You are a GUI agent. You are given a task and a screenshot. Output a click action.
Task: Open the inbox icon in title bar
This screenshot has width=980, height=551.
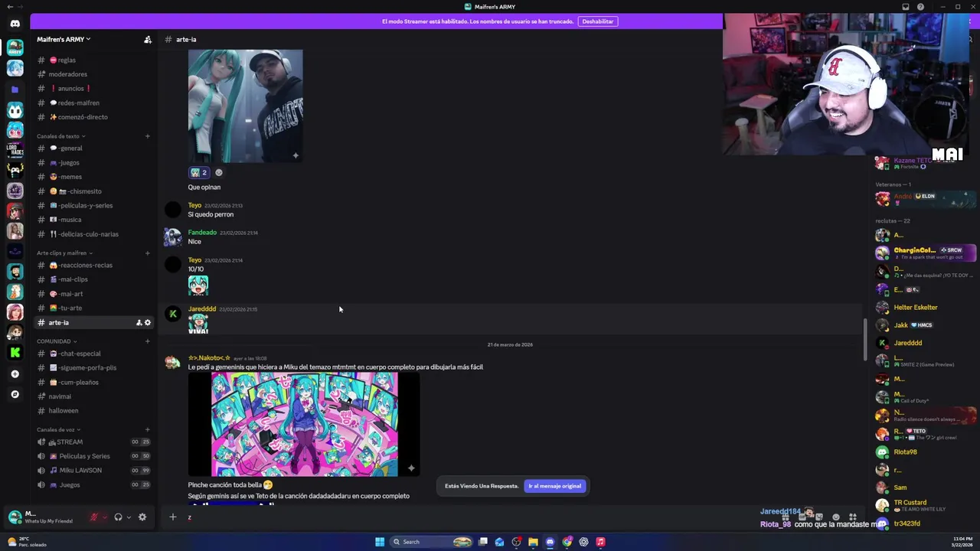coord(906,7)
